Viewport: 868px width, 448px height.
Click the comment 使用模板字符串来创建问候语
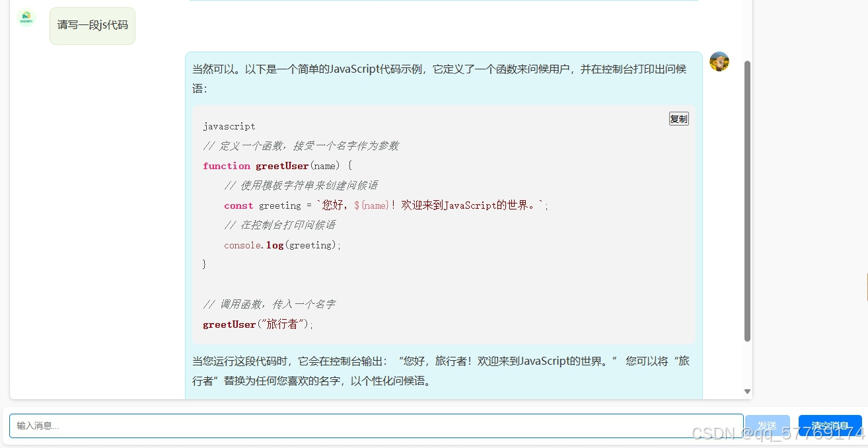click(x=301, y=186)
